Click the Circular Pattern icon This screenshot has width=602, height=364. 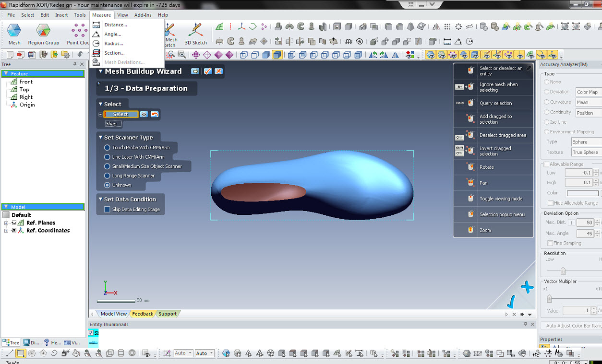click(458, 27)
